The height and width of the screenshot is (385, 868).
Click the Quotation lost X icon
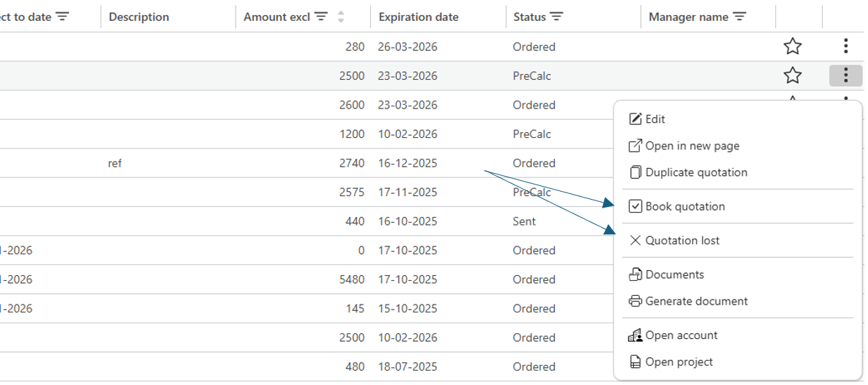635,241
